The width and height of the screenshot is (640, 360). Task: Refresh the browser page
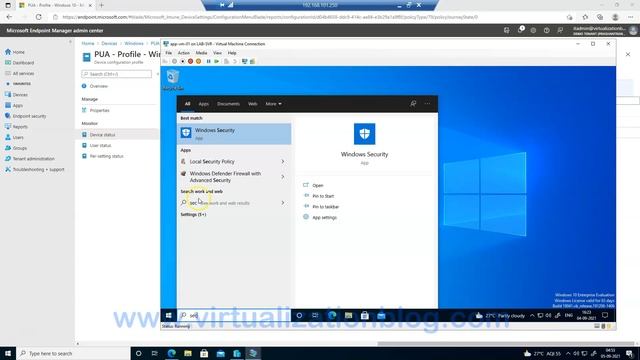(x=38, y=17)
